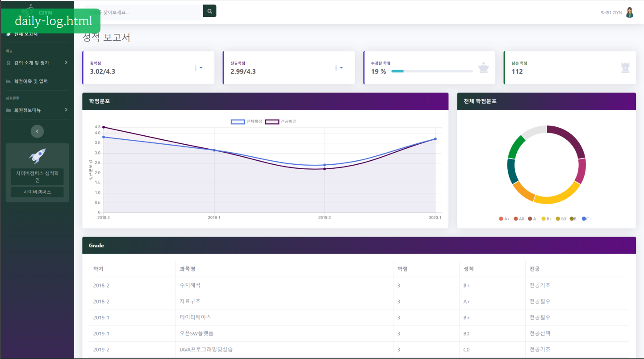Click the 성적 보고서 page heading
This screenshot has width=644, height=359.
(106, 38)
